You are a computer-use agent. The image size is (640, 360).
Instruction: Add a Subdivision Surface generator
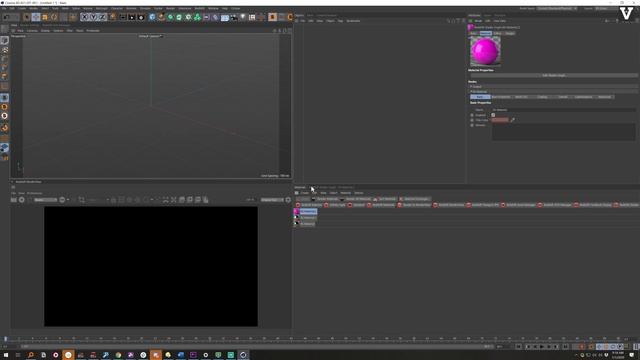point(171,17)
